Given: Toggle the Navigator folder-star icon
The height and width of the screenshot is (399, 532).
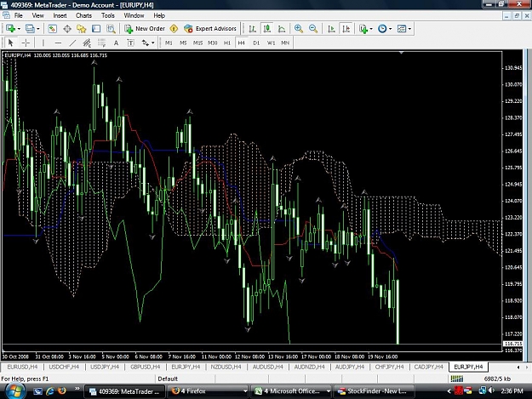Looking at the screenshot, I should pos(82,29).
